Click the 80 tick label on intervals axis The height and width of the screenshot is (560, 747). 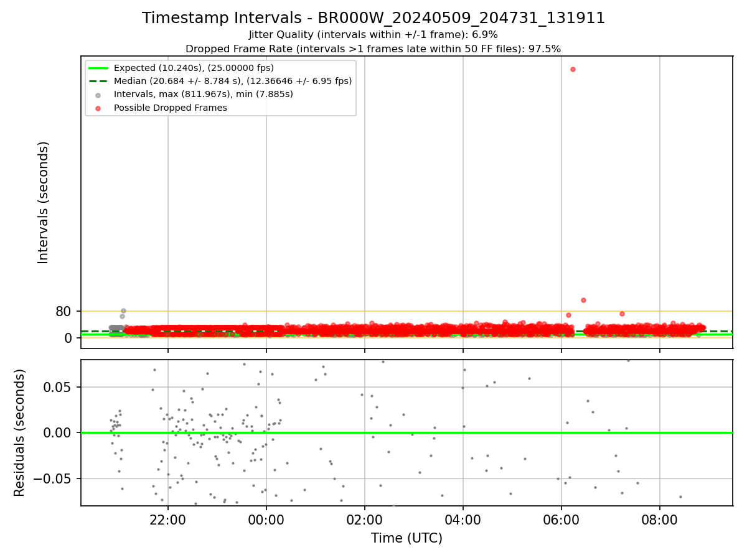click(x=64, y=312)
